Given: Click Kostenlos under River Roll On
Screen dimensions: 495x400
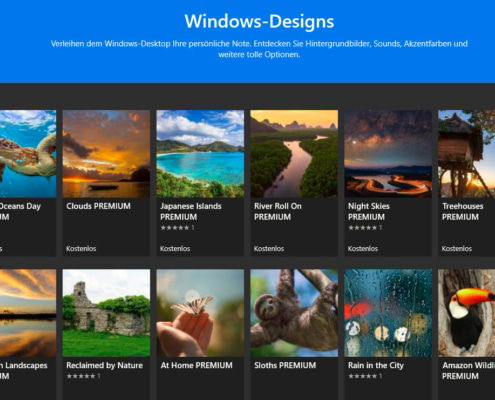Looking at the screenshot, I should pos(269,248).
